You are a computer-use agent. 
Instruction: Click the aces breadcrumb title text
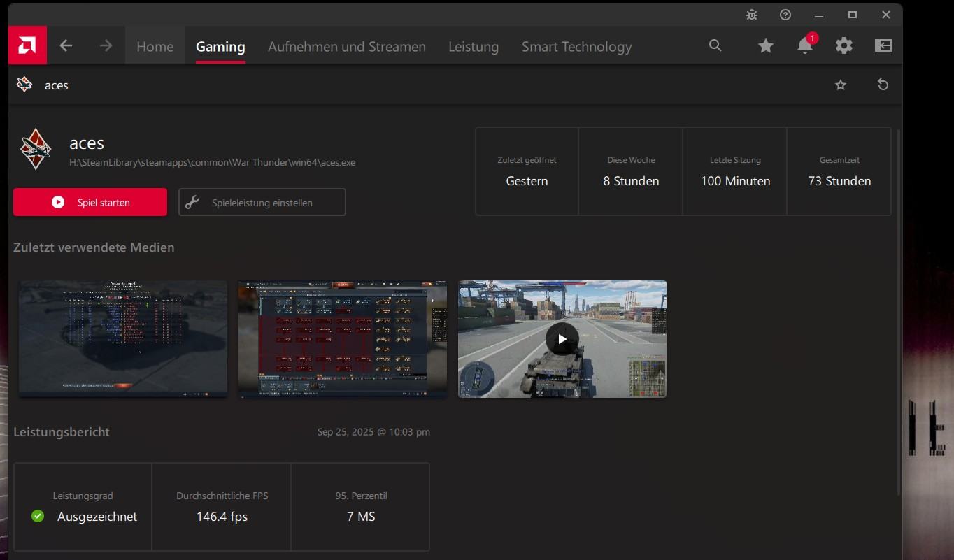point(57,85)
